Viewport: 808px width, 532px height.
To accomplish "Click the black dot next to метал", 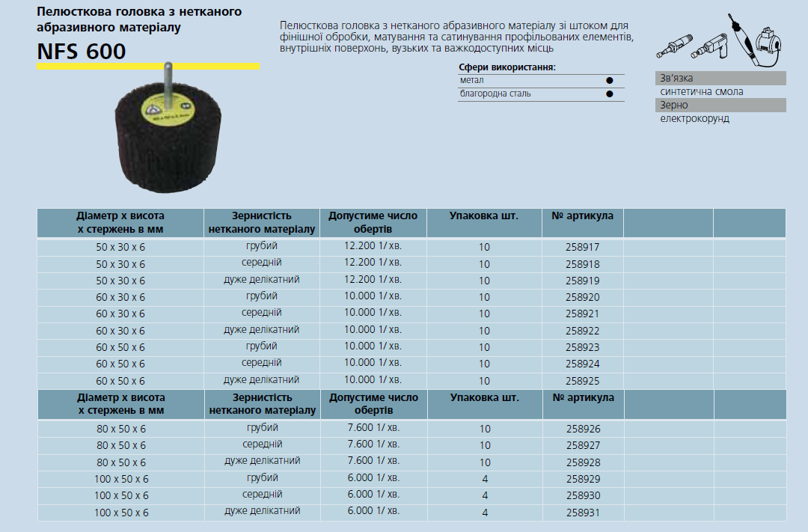I will (x=610, y=80).
